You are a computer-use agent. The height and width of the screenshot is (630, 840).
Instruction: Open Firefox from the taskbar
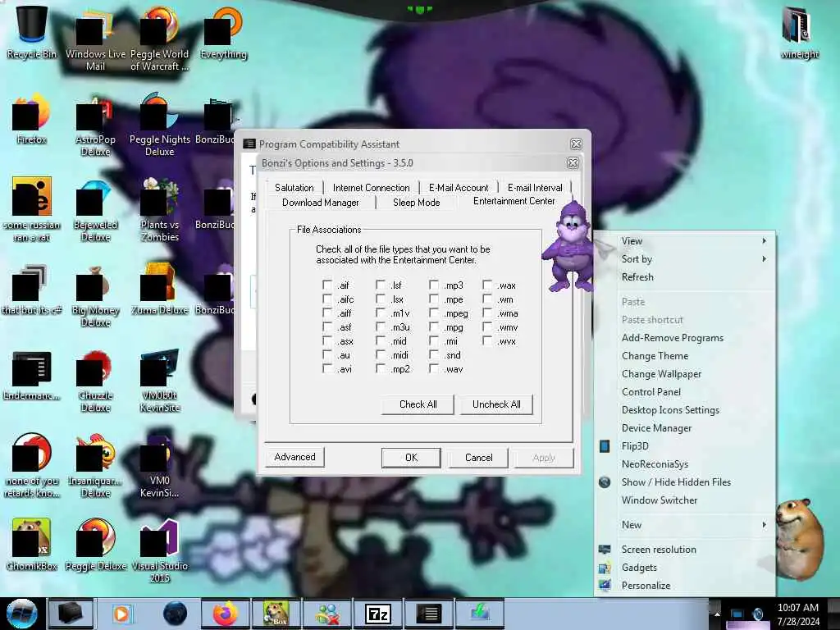coord(226,614)
